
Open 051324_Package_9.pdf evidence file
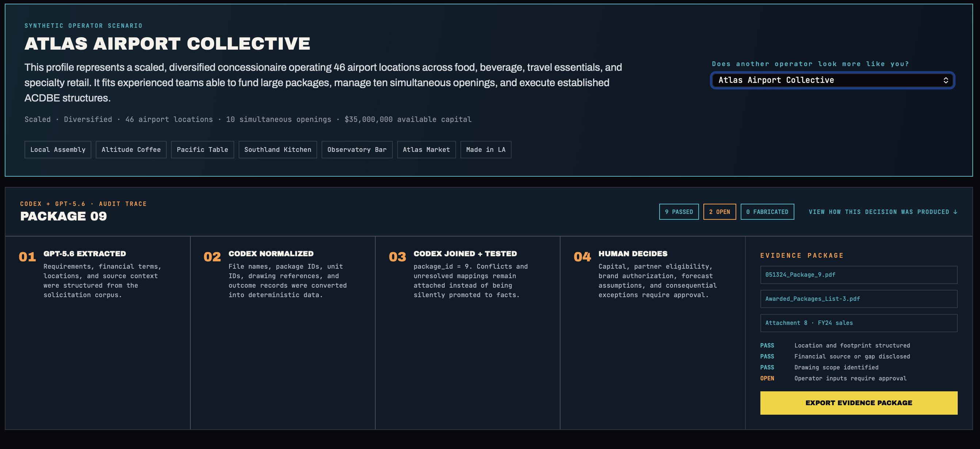[x=859, y=275]
